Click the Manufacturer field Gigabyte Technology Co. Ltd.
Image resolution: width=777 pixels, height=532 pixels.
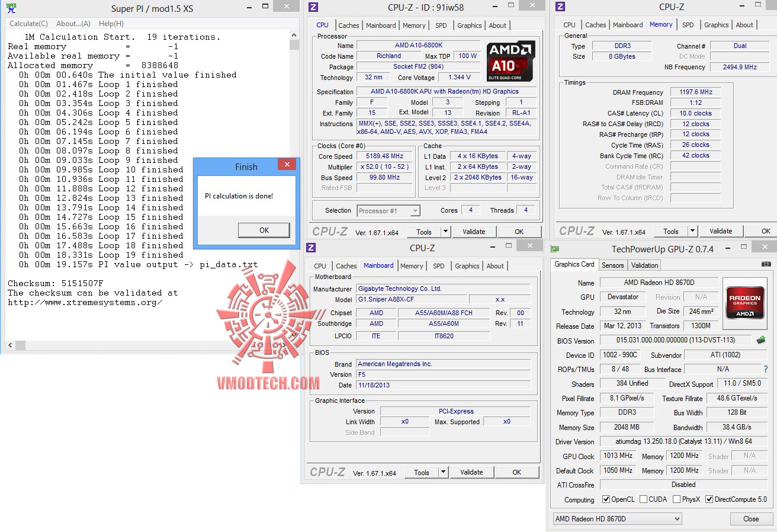coord(444,289)
